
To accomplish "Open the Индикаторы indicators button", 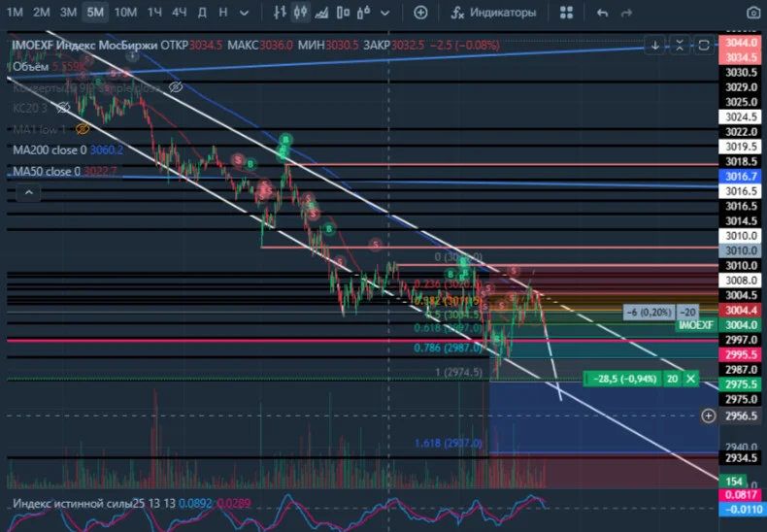I will point(493,13).
